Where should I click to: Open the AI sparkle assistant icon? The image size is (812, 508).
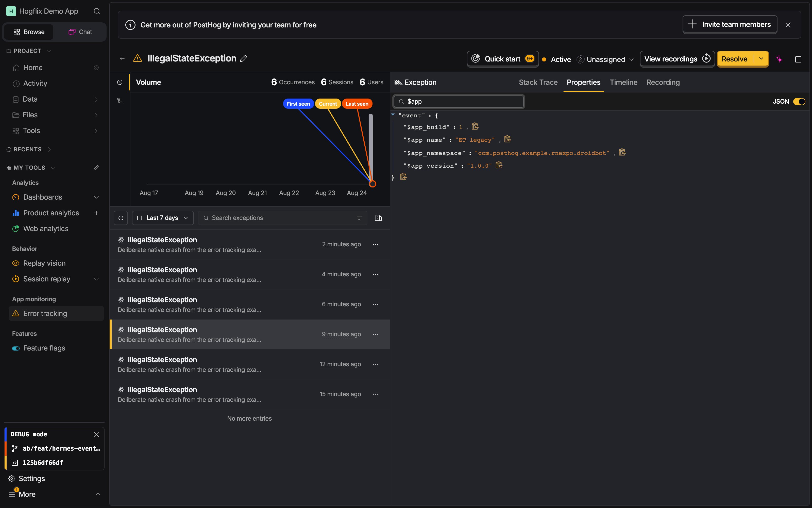click(x=779, y=59)
